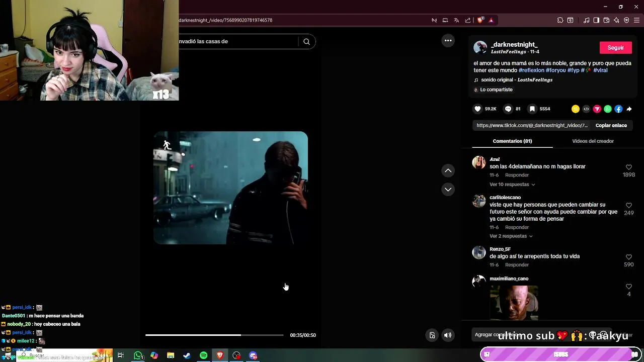
Task: Open WhatsApp from the Windows taskbar
Action: click(x=138, y=355)
